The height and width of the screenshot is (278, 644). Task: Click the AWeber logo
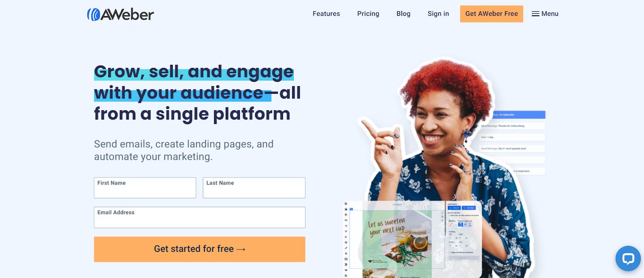point(120,14)
